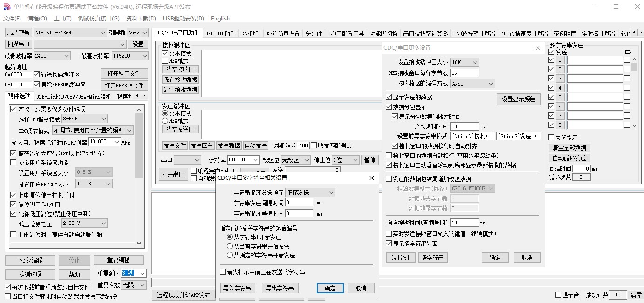Open the 调试仿真接口(G) menu
This screenshot has width=644, height=303.
tap(99, 19)
